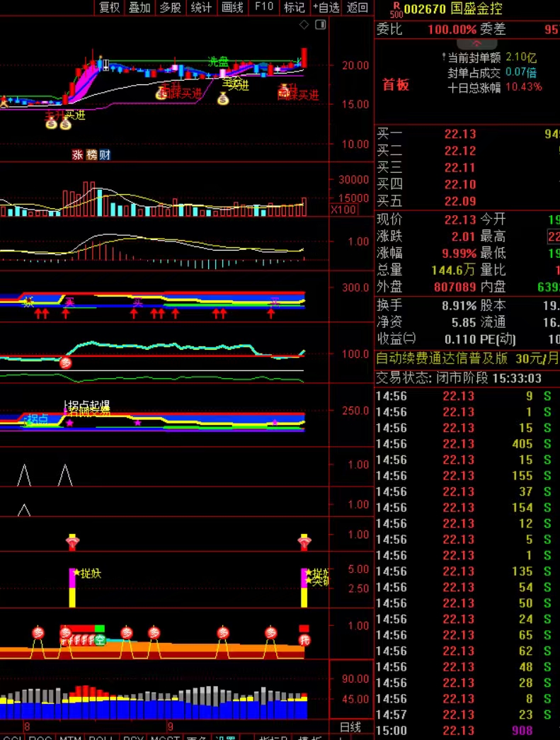Click the 换手 8.91% value
The width and height of the screenshot is (560, 740).
click(x=459, y=306)
